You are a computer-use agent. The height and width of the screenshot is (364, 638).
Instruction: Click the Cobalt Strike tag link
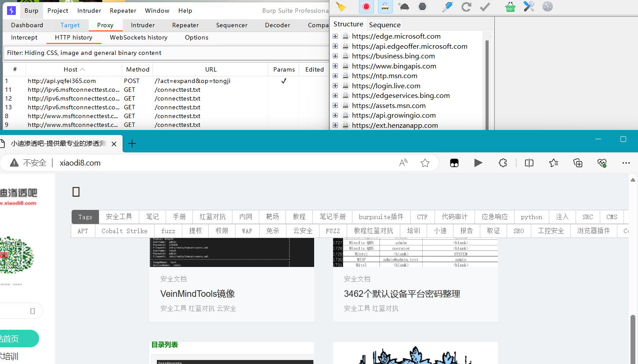point(124,231)
